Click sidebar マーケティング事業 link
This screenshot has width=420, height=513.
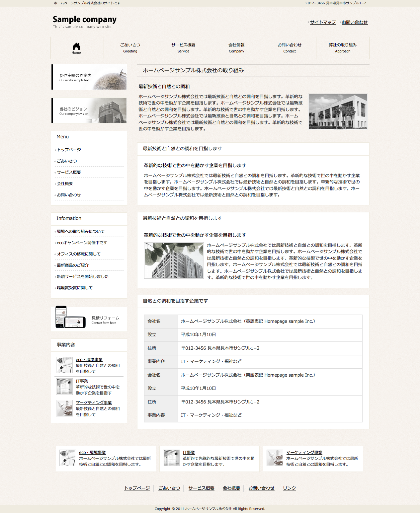94,403
